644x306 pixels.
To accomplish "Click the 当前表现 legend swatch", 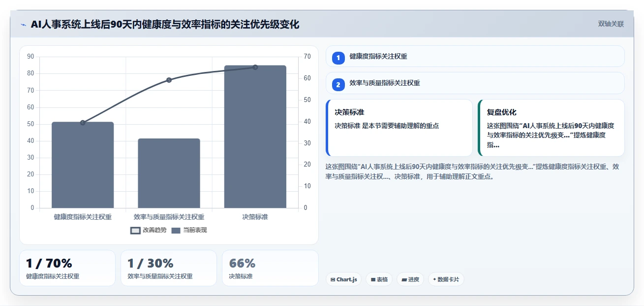I will [176, 230].
